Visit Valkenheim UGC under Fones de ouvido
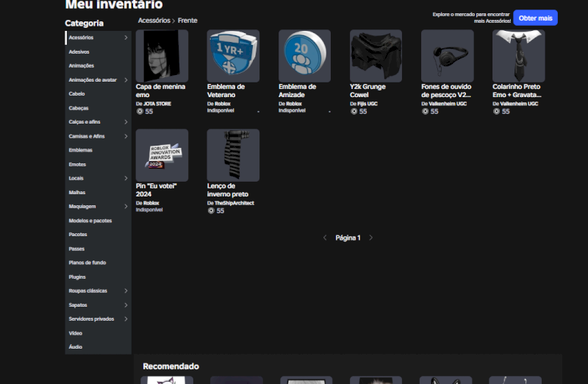The image size is (588, 384). (448, 104)
